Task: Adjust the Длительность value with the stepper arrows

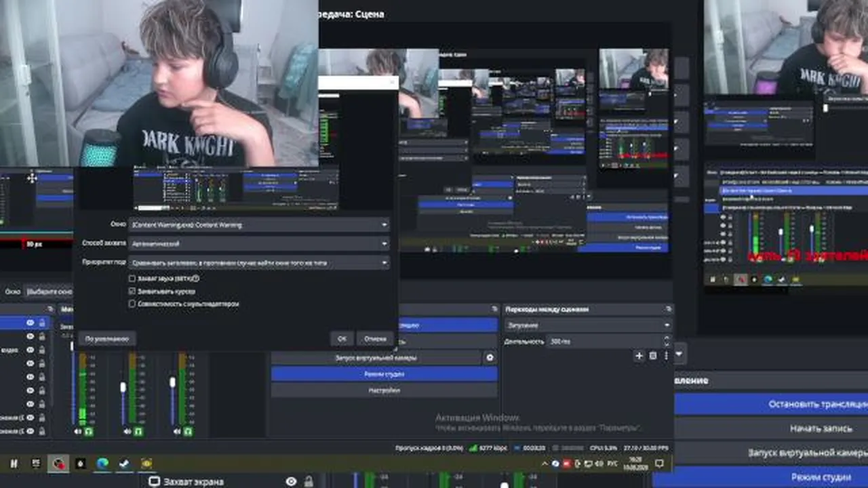Action: point(667,342)
